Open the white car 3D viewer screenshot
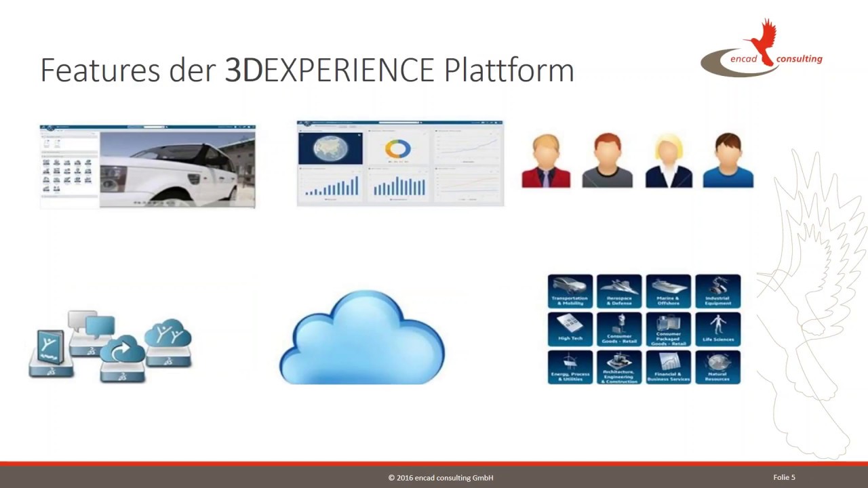Viewport: 868px width, 488px height. (148, 166)
